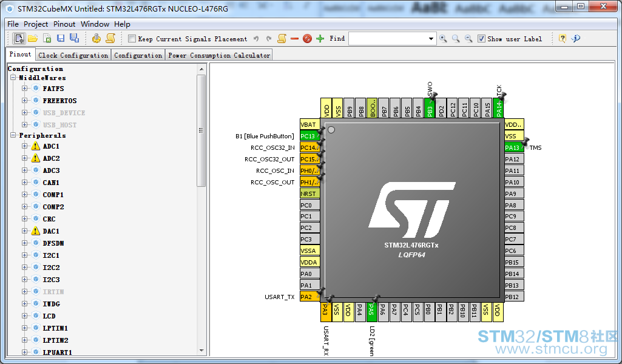The width and height of the screenshot is (622, 364).
Task: Click the Generate Code gear icon
Action: pos(96,38)
